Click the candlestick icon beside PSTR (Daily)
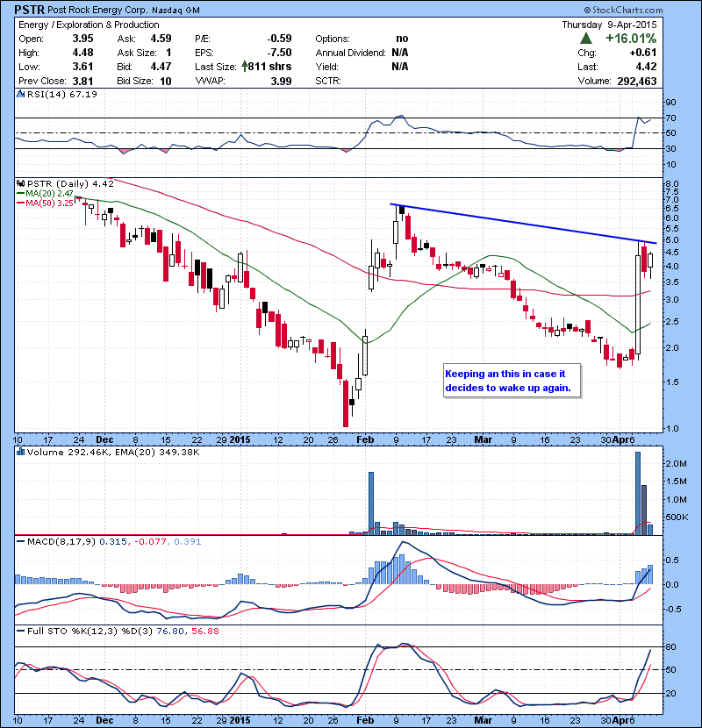Image resolution: width=702 pixels, height=728 pixels. click(20, 184)
